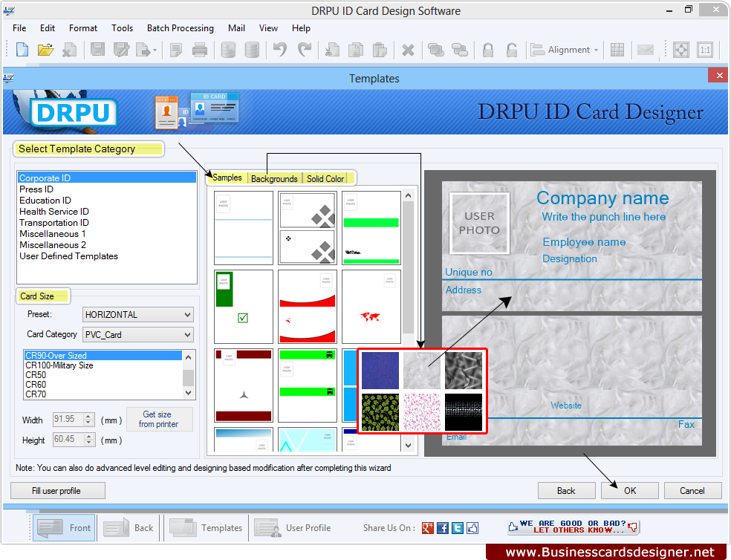Click the envelope Mail toolbar icon
The image size is (731, 560).
[x=646, y=50]
